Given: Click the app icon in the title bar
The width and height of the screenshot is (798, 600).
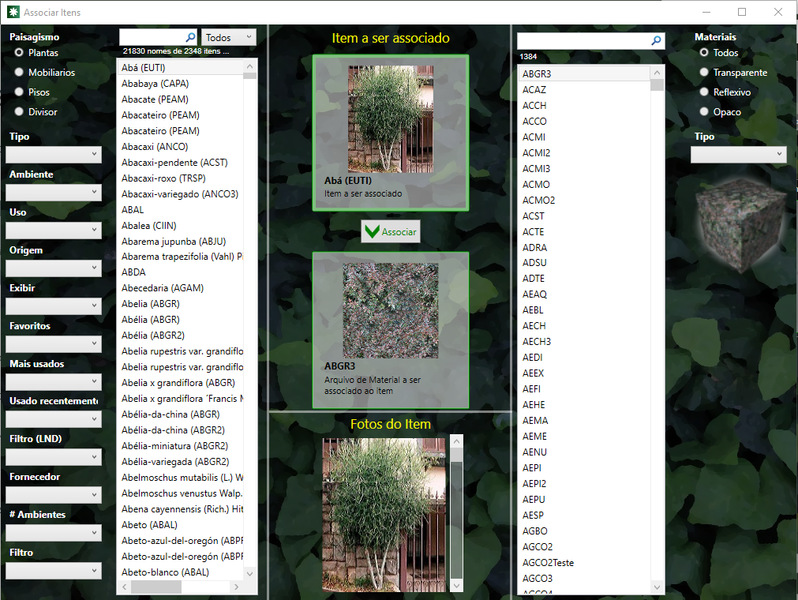Looking at the screenshot, I should click(11, 12).
